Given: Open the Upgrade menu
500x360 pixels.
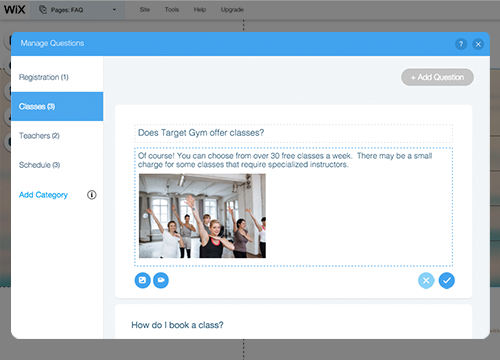Looking at the screenshot, I should [232, 10].
